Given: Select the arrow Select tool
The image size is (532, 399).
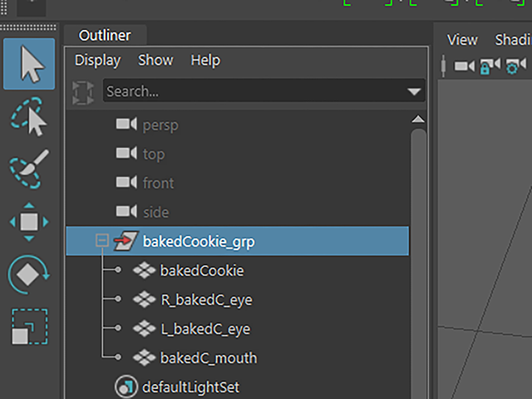Looking at the screenshot, I should coord(29,64).
